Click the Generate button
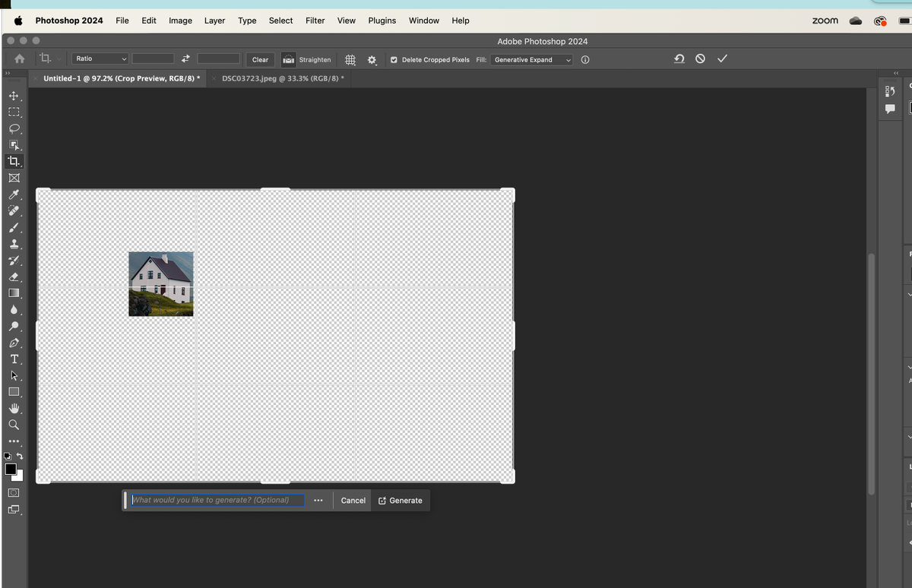 click(x=401, y=501)
